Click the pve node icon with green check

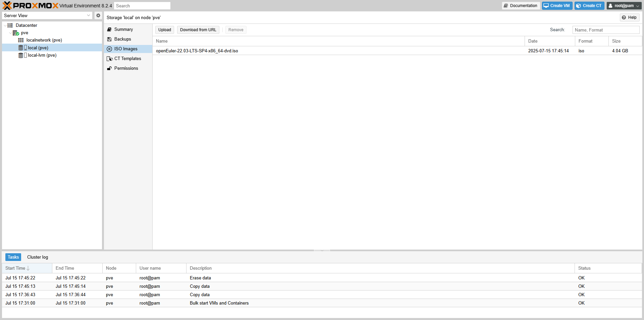point(16,33)
